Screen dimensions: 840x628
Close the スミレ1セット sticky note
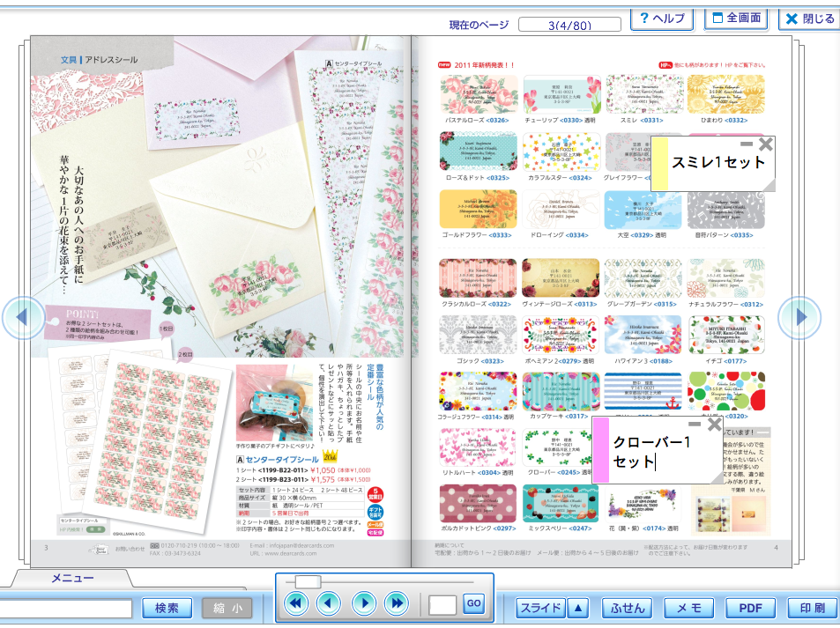pyautogui.click(x=766, y=144)
